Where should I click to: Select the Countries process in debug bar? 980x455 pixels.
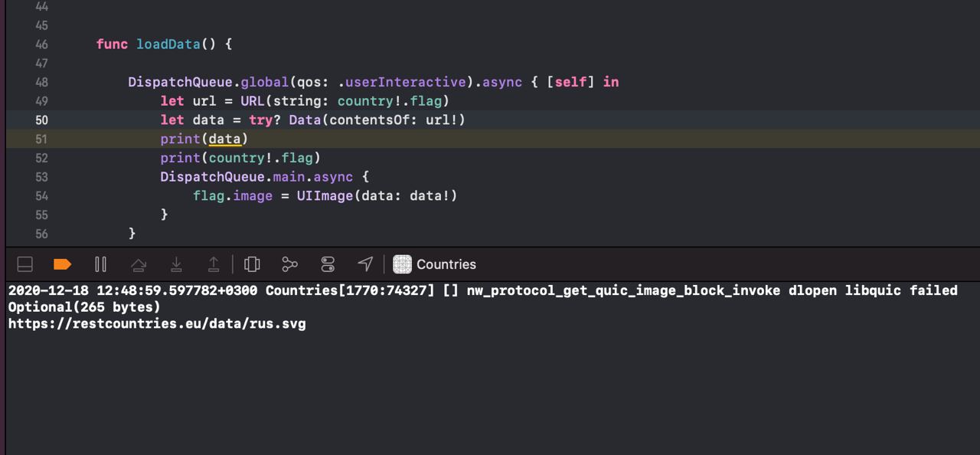pos(435,264)
